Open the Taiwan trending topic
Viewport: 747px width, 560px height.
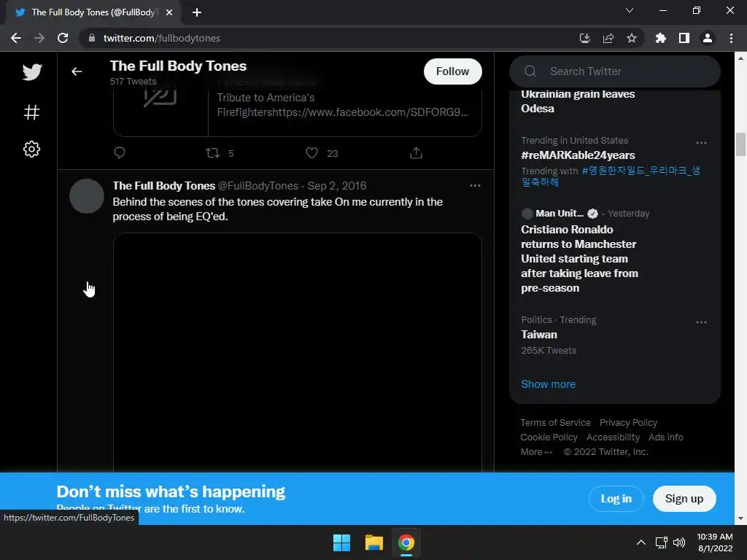(x=539, y=335)
